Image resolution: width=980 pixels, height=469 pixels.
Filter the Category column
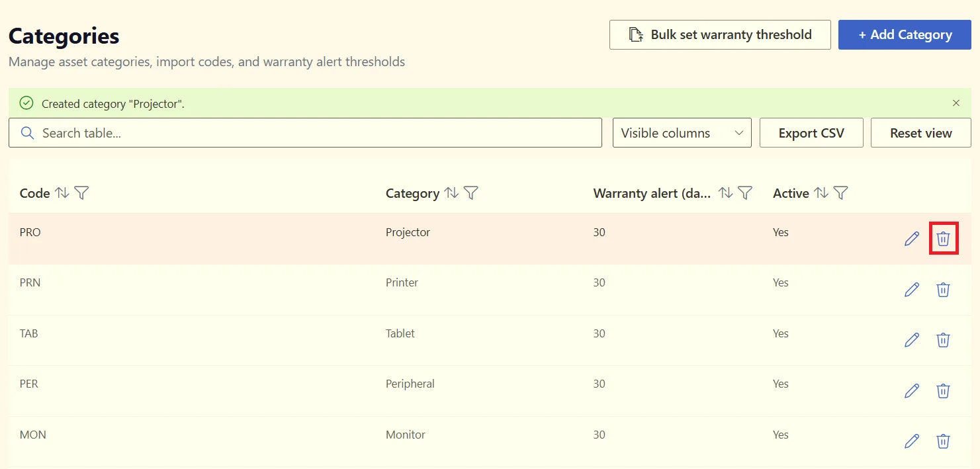(471, 192)
